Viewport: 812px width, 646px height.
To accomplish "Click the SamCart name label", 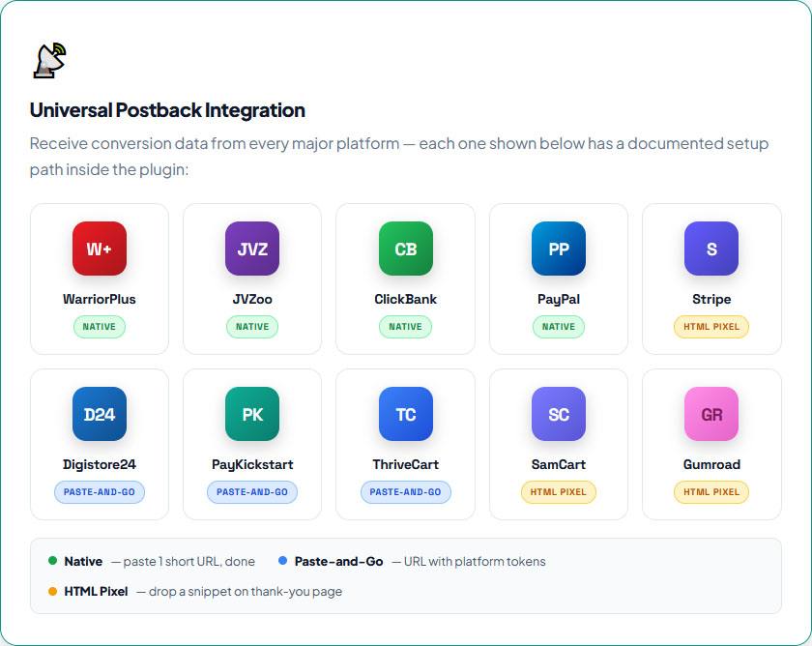I will tap(559, 465).
